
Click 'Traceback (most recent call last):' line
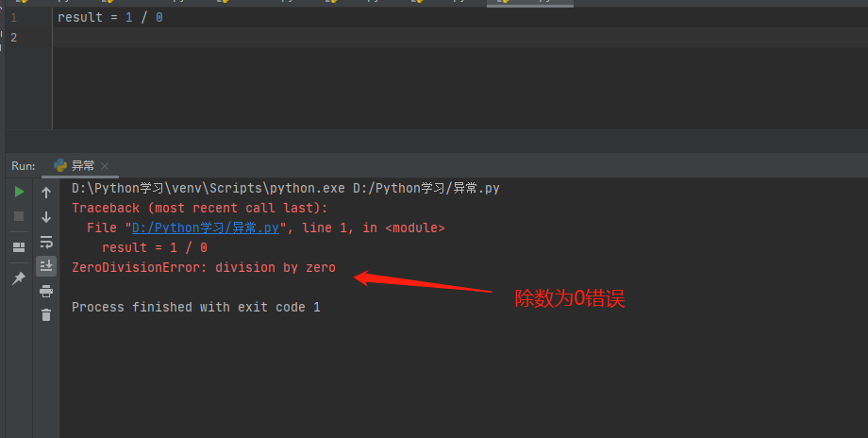pos(200,209)
